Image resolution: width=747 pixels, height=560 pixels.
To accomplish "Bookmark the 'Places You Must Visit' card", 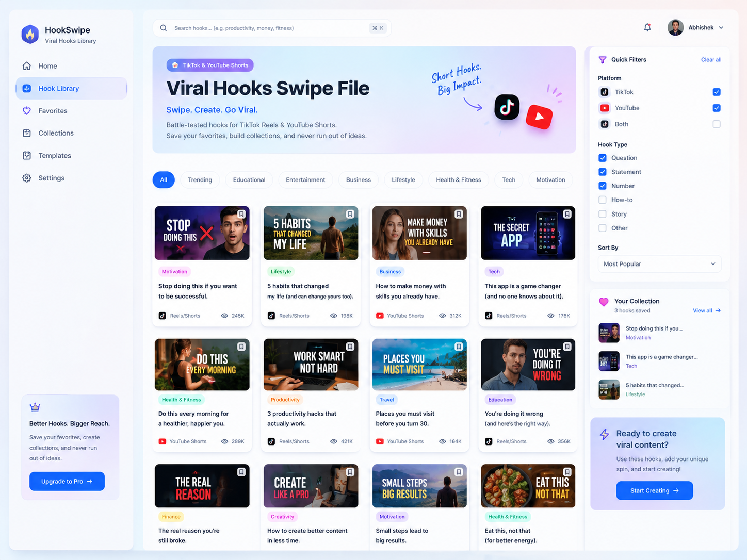I will pos(459,347).
